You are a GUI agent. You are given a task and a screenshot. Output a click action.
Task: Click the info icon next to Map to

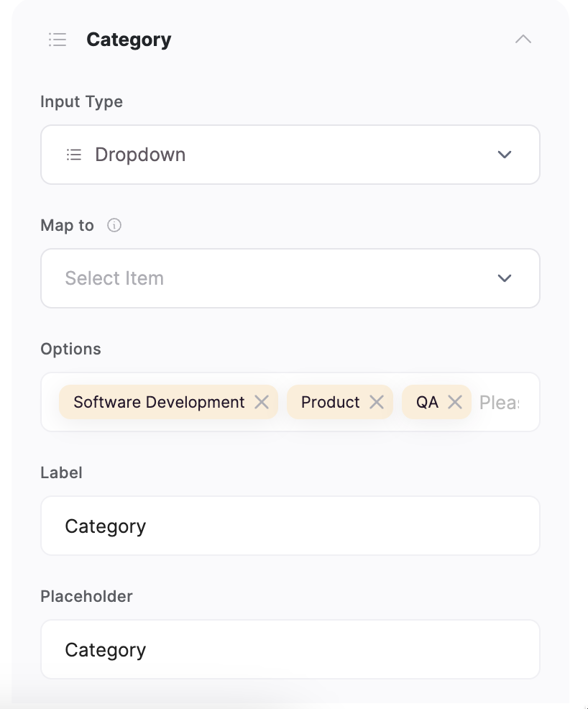tap(115, 225)
